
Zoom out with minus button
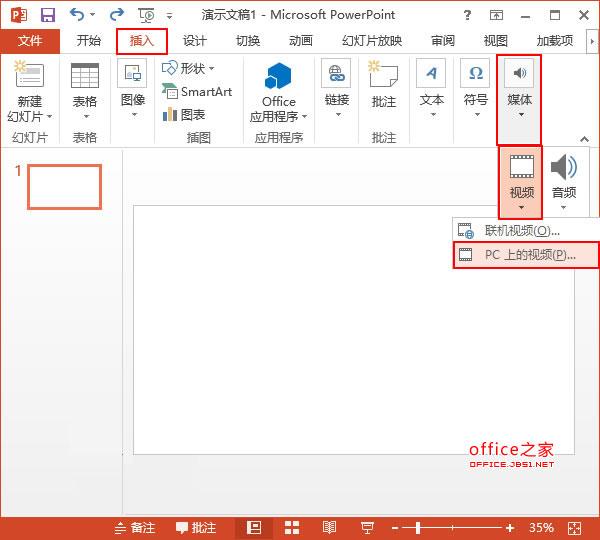[x=395, y=529]
